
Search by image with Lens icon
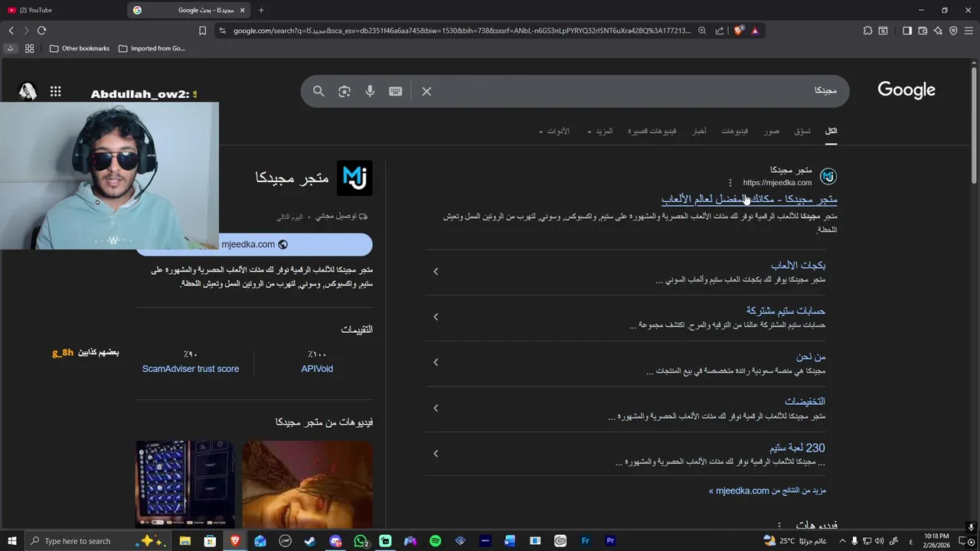click(345, 91)
